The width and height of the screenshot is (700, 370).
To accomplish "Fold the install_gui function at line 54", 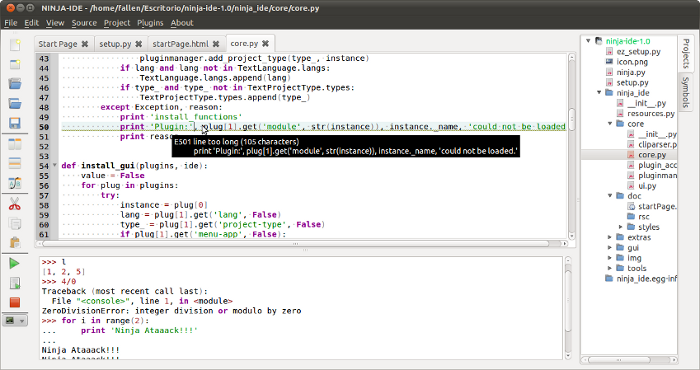I will pyautogui.click(x=55, y=165).
